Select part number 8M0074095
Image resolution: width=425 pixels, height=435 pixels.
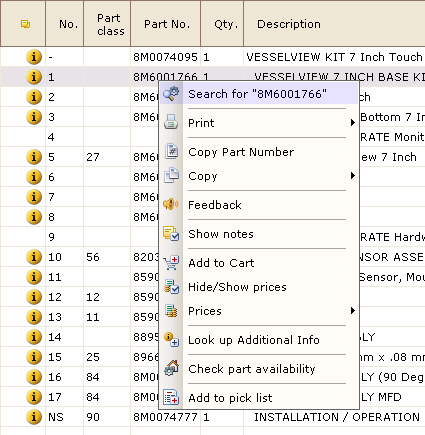click(x=165, y=57)
